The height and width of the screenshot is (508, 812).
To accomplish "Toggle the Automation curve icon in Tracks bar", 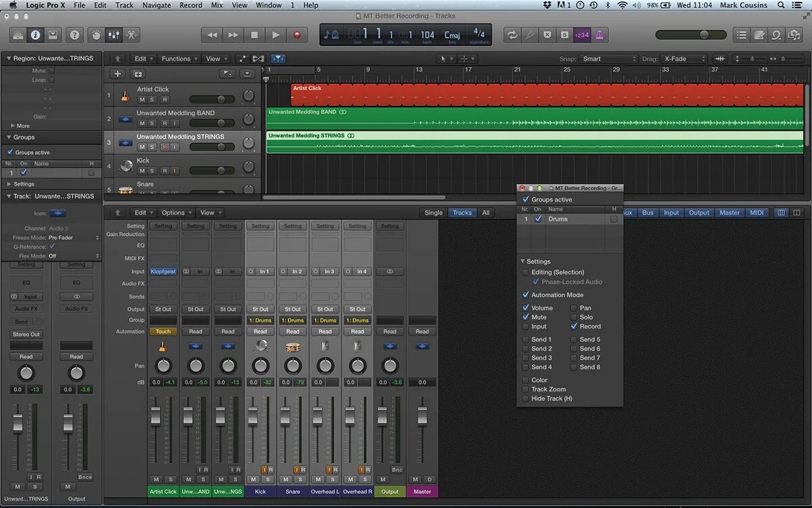I will click(242, 59).
